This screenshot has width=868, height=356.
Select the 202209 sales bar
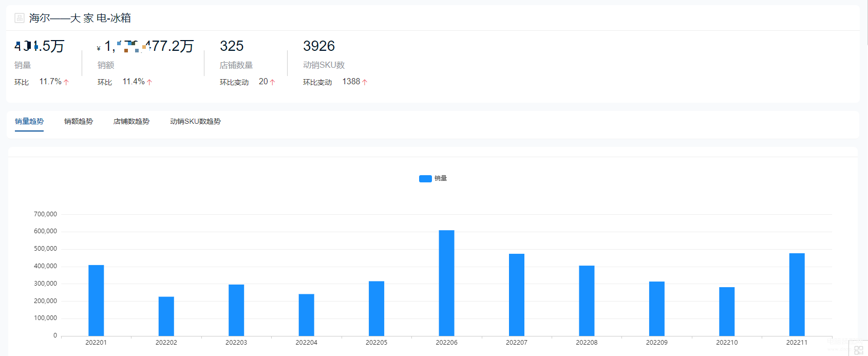(x=657, y=309)
